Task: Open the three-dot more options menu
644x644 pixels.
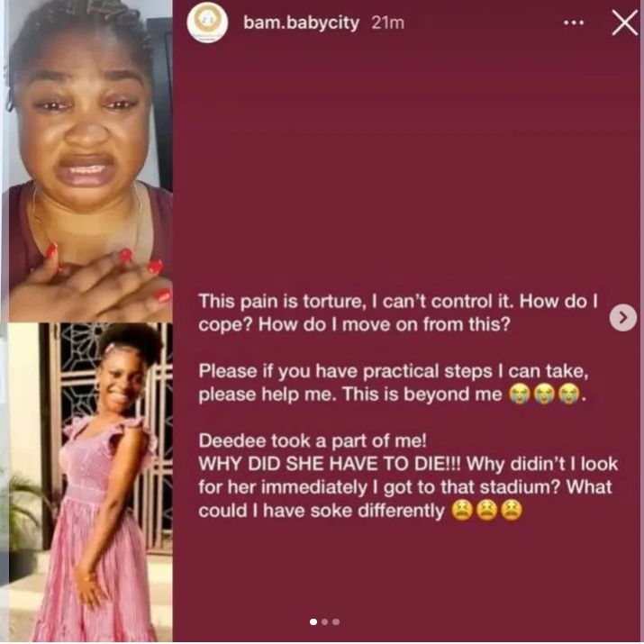Action: point(574,23)
